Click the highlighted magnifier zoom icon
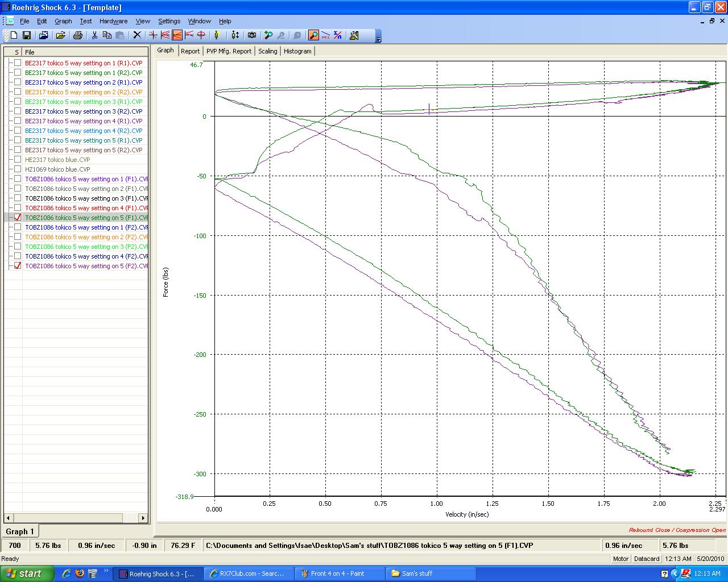Viewport: 728px width, 582px height. click(313, 35)
